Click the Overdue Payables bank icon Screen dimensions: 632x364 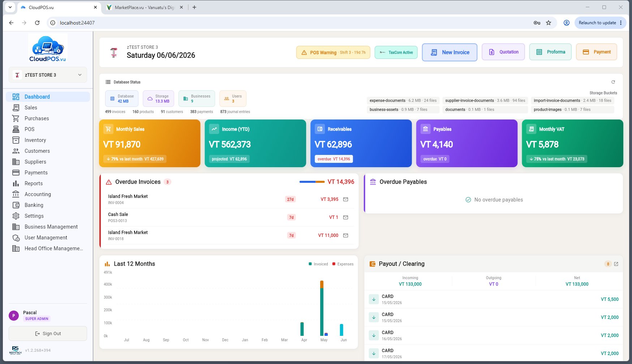(x=373, y=182)
